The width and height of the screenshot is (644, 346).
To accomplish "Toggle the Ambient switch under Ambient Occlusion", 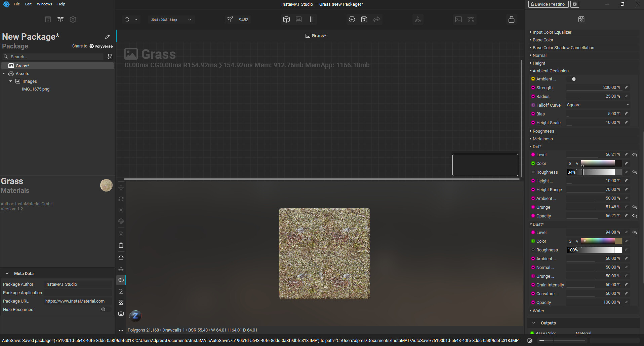I will click(573, 79).
